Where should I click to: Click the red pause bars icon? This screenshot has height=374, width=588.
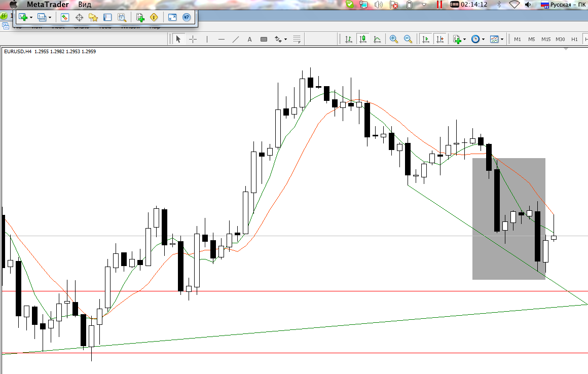tap(439, 5)
